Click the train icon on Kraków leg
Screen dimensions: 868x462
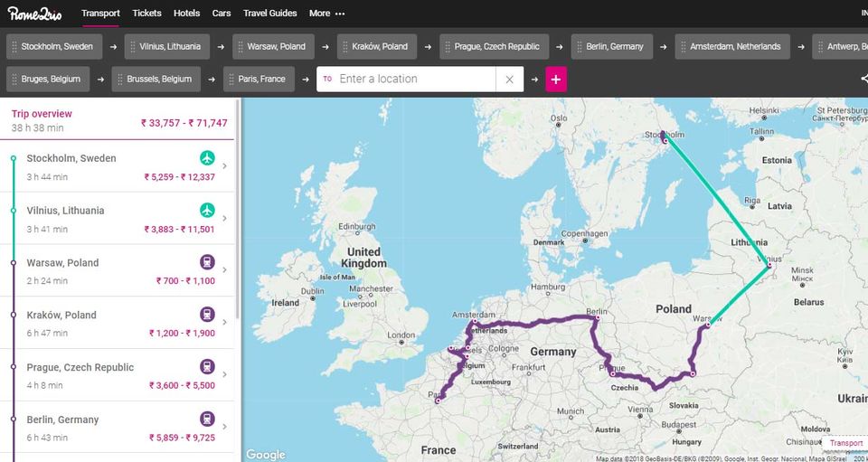[x=208, y=315]
